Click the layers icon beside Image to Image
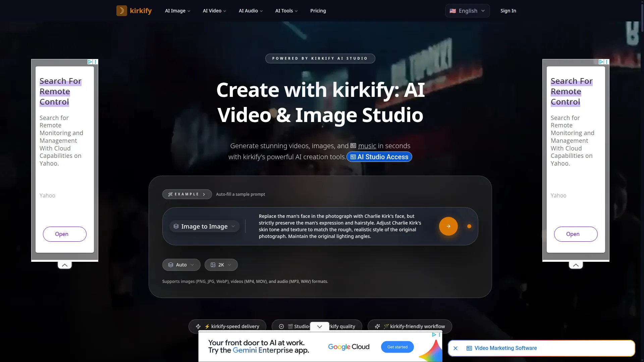 (x=176, y=226)
